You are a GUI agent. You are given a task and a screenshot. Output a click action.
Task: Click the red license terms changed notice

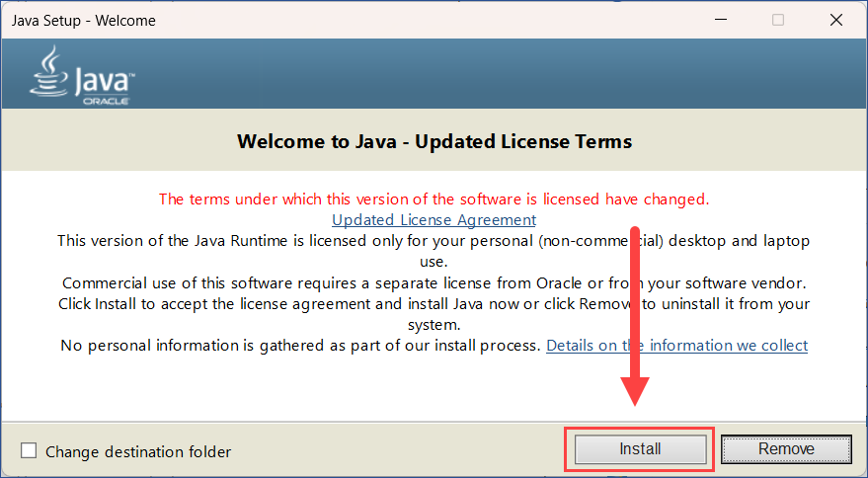point(434,199)
